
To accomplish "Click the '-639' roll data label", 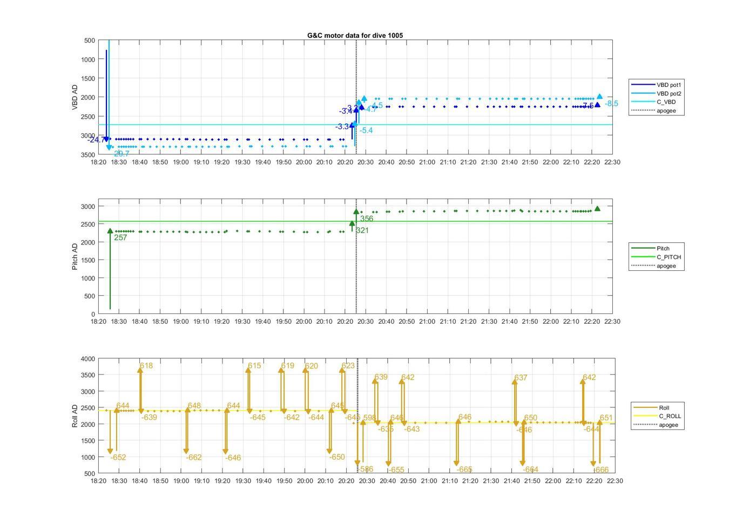I will coord(149,417).
